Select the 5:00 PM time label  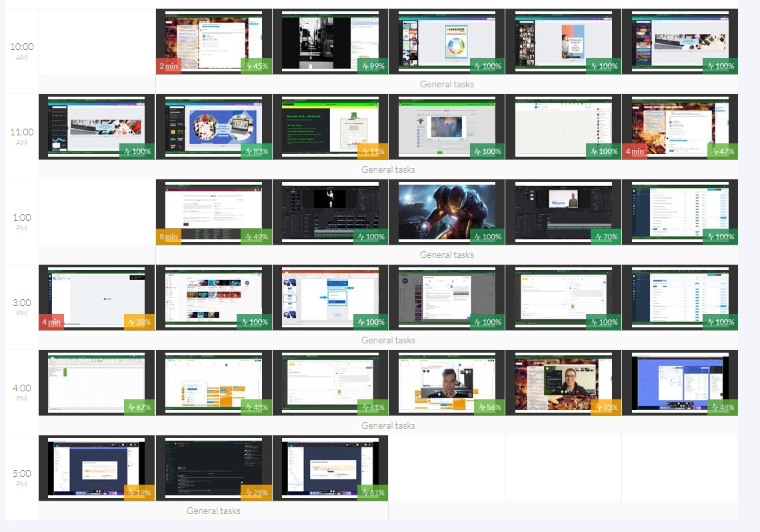22,477
